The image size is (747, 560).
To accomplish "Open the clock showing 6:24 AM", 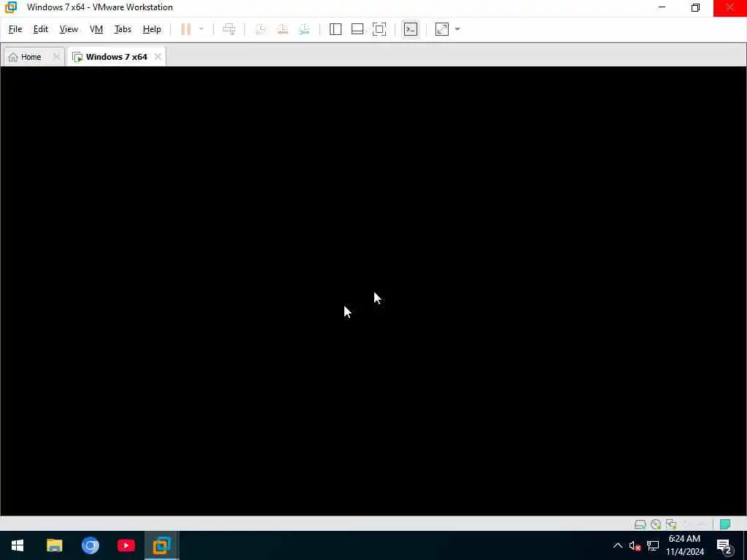I will pyautogui.click(x=685, y=545).
